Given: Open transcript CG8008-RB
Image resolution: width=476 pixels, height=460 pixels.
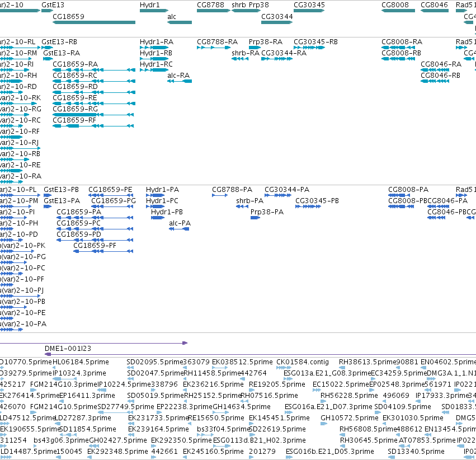Looking at the screenshot, I should tap(401, 53).
